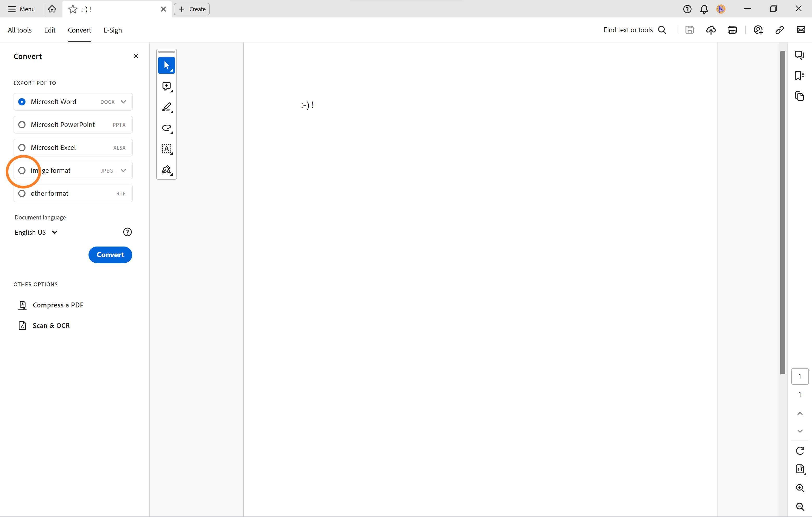Click the current page number box
This screenshot has height=517, width=812.
[800, 376]
